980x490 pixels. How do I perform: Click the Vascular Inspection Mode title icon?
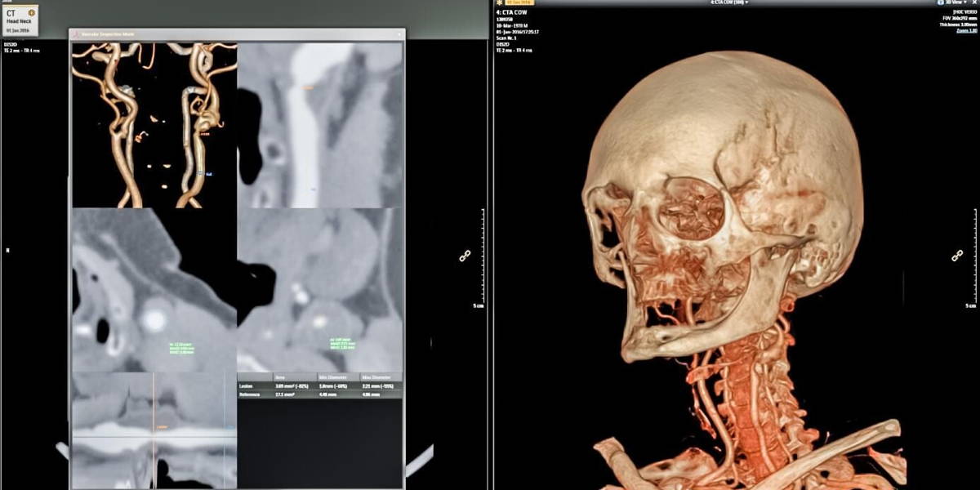point(75,34)
